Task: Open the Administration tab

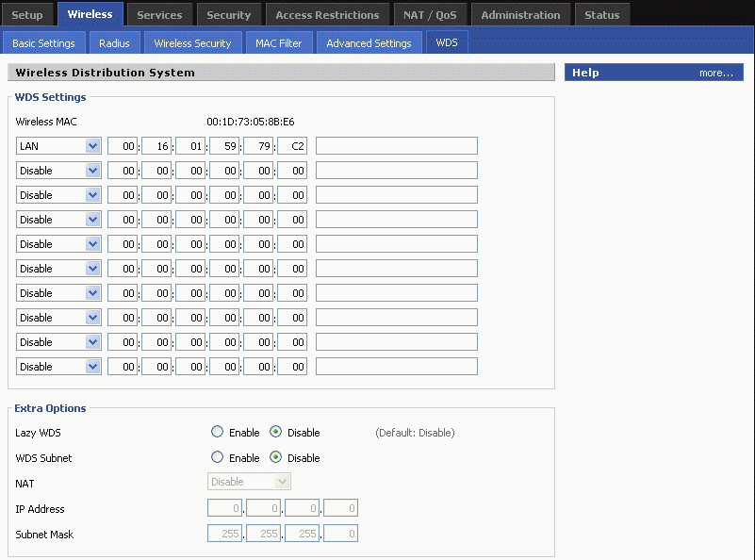Action: 520,15
